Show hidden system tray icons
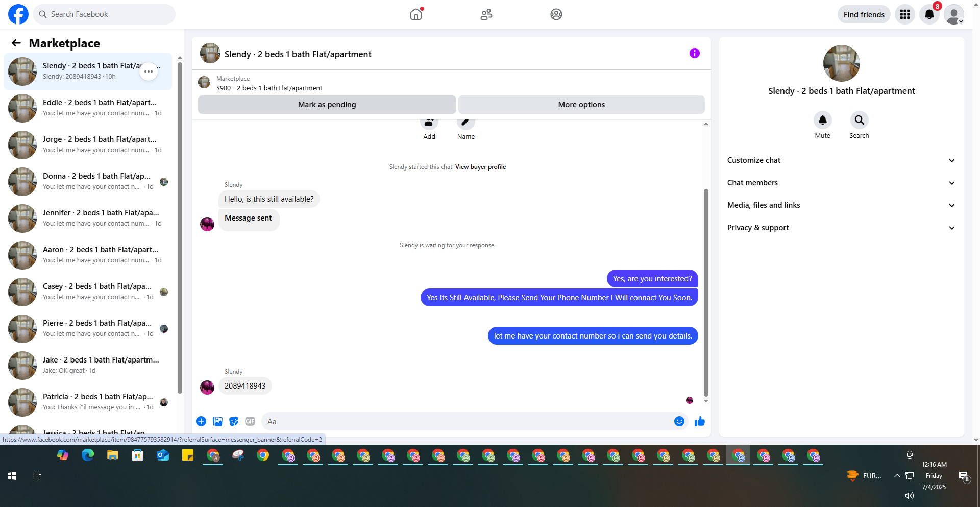Screen dimensions: 980x507 click(x=897, y=476)
